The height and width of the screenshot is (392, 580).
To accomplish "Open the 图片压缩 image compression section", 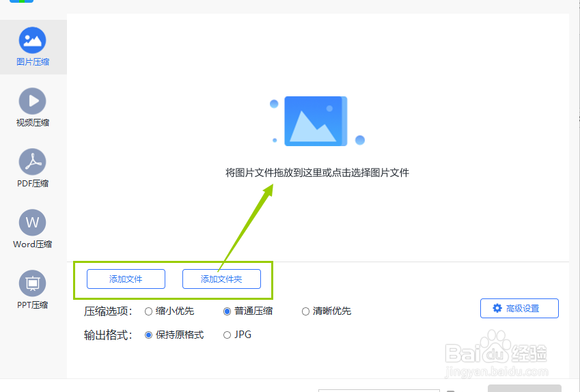I will pos(33,46).
